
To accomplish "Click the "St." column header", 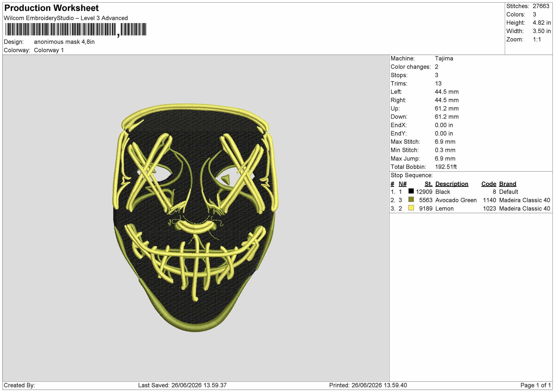I will tap(428, 184).
